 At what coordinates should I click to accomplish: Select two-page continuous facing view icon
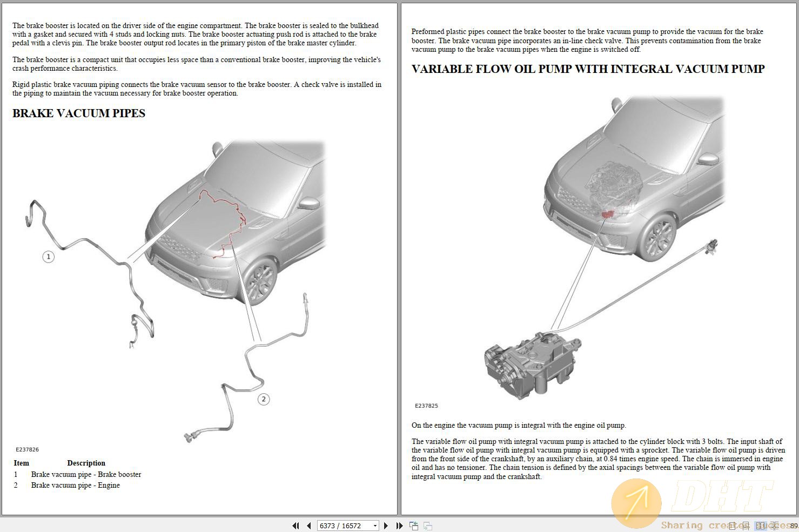[x=774, y=526]
